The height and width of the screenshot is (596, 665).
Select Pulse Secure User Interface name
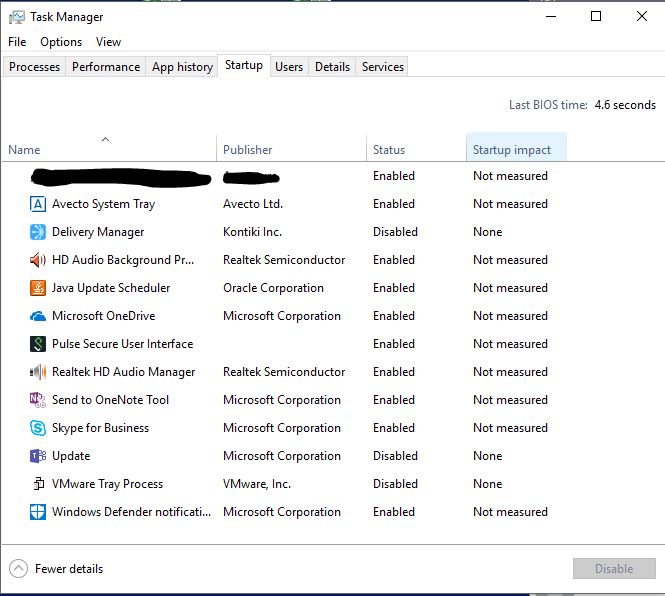pyautogui.click(x=123, y=344)
